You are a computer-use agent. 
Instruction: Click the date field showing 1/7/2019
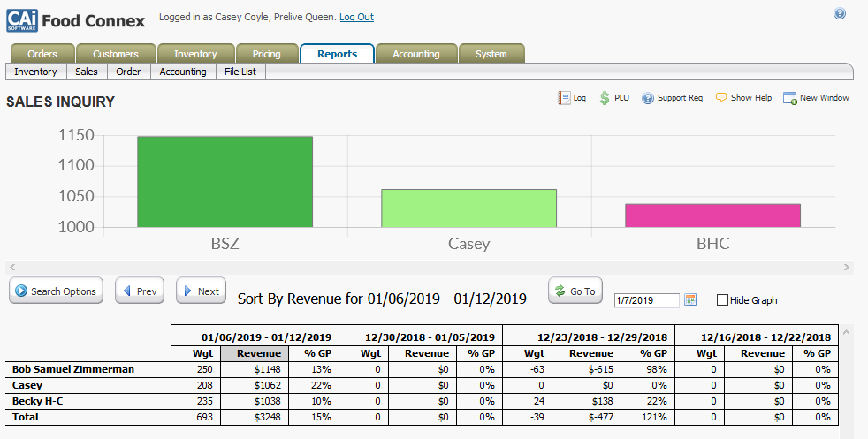(646, 300)
